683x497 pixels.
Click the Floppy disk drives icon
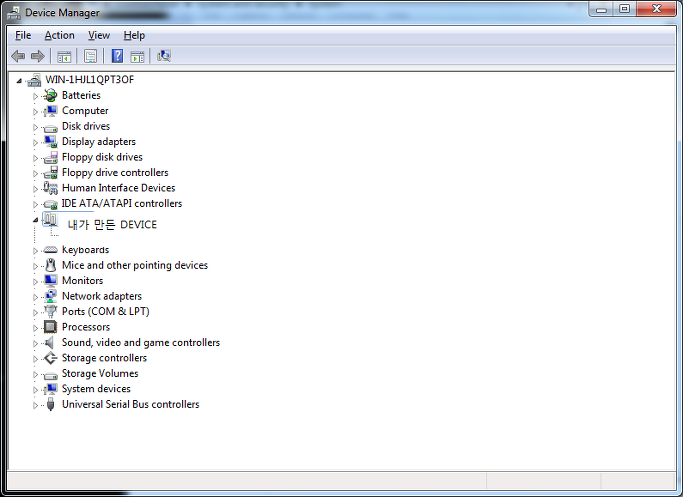click(51, 157)
